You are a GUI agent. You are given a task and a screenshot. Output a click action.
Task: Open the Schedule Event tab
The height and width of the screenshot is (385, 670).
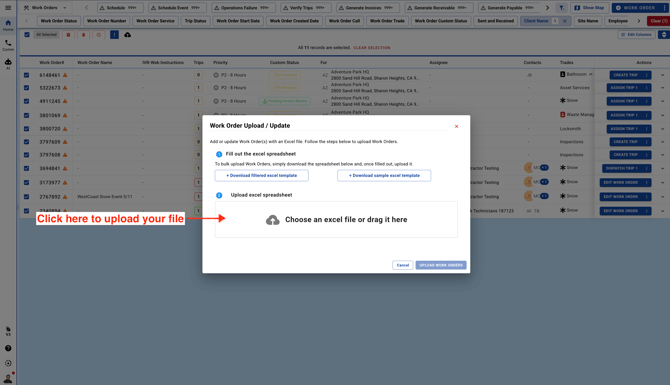[177, 8]
